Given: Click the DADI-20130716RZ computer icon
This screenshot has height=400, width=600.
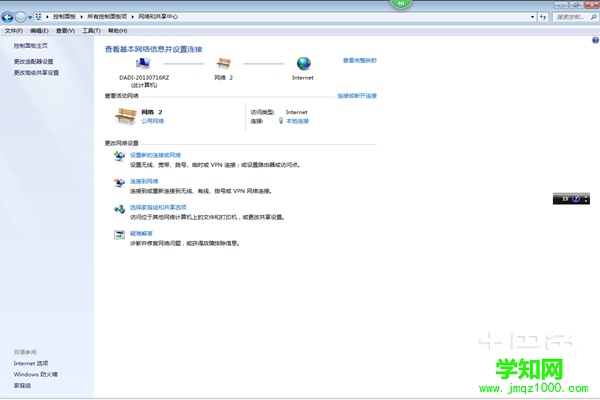Looking at the screenshot, I should (x=143, y=63).
